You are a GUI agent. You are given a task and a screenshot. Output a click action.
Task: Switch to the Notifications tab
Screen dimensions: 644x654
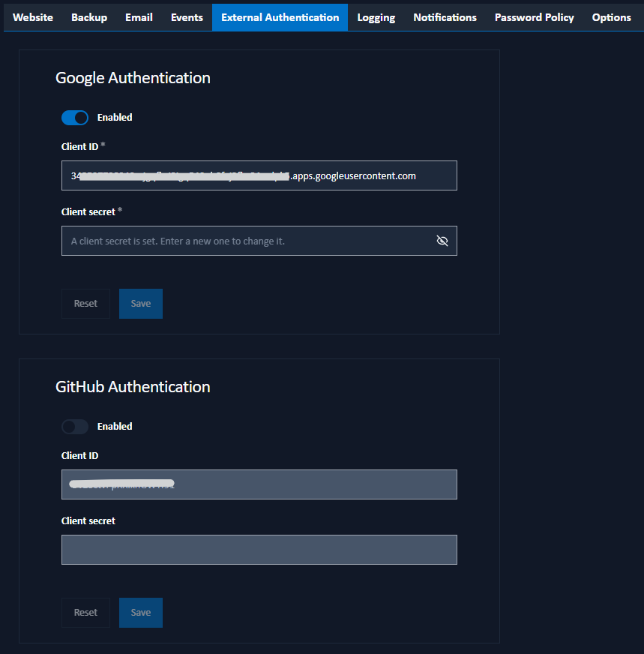click(445, 17)
